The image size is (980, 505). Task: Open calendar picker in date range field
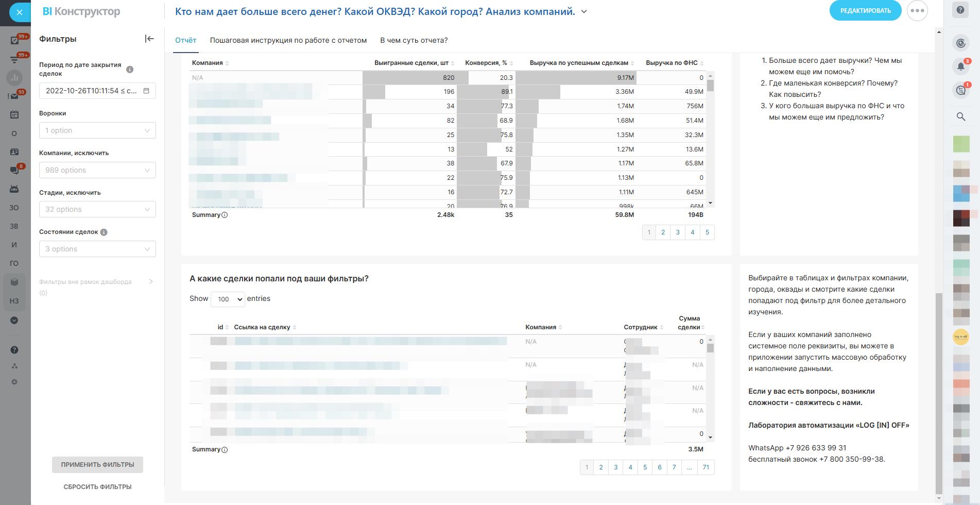(146, 91)
